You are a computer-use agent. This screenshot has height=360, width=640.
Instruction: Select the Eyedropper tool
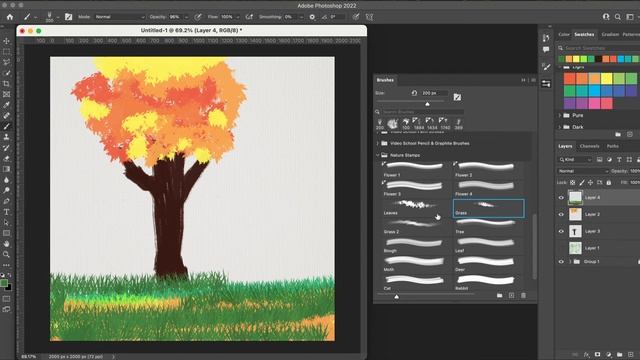pyautogui.click(x=6, y=105)
